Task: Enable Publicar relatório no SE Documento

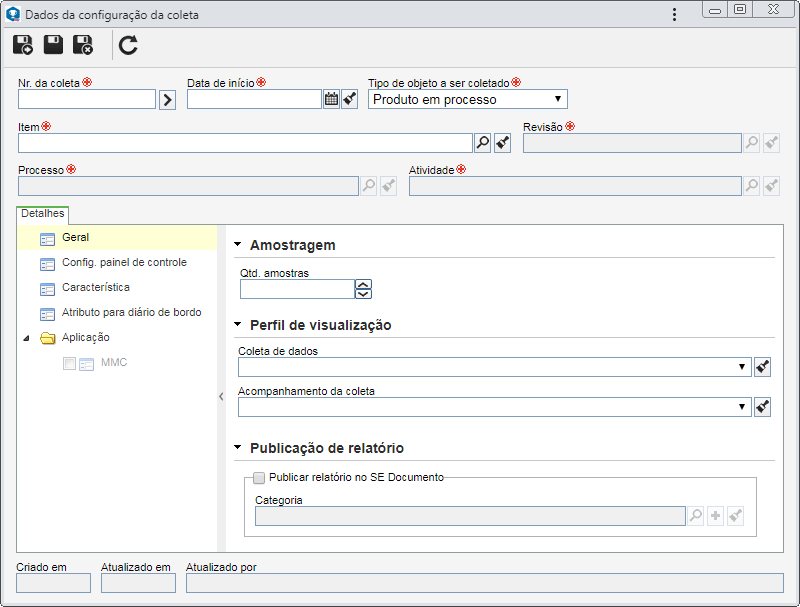Action: [259, 477]
